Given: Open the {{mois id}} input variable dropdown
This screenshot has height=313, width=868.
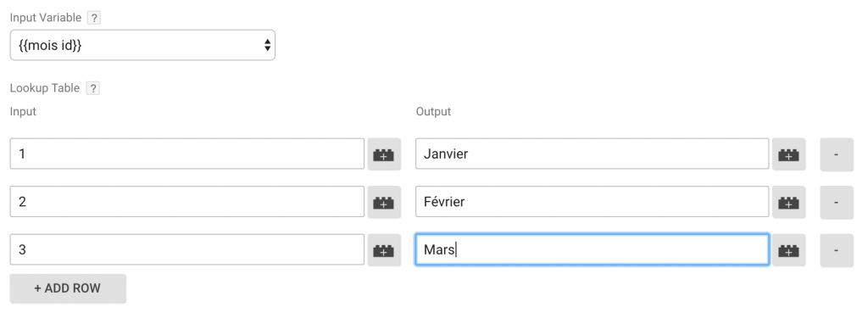Looking at the screenshot, I should tap(142, 45).
